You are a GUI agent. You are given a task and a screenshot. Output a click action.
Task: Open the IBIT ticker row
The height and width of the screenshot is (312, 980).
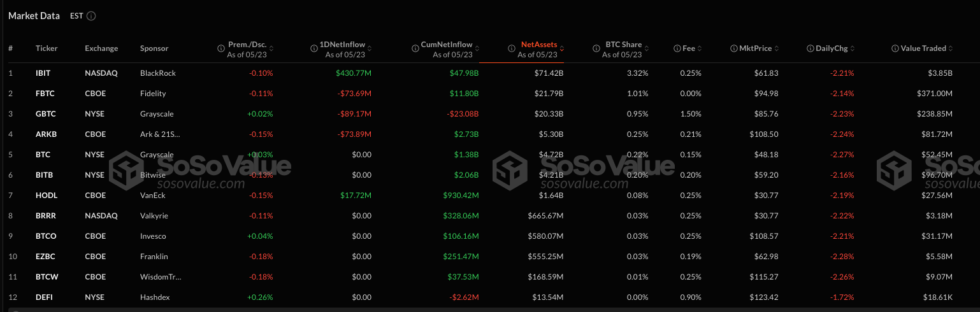tap(43, 73)
